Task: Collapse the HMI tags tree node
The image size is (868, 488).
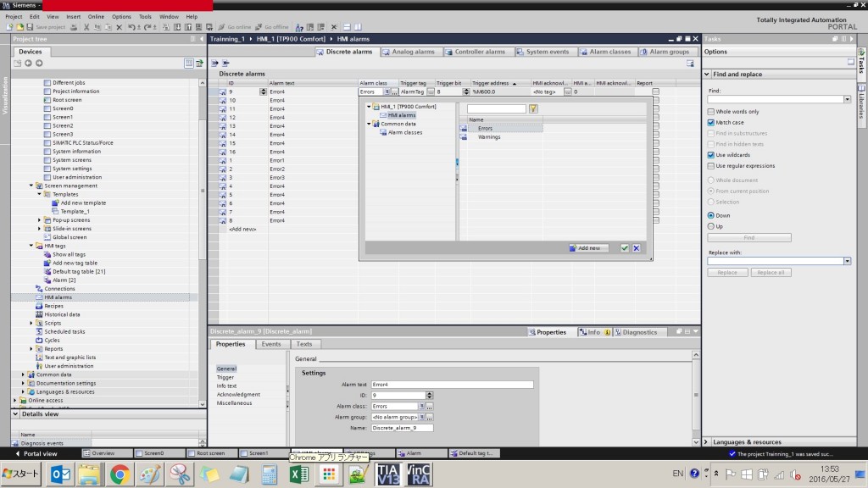Action: tap(31, 246)
